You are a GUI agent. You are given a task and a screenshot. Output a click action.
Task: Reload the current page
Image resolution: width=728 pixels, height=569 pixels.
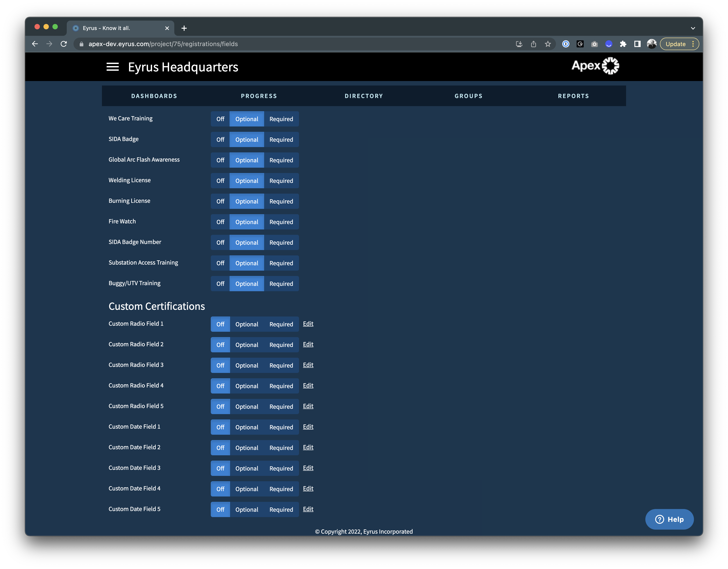(64, 44)
